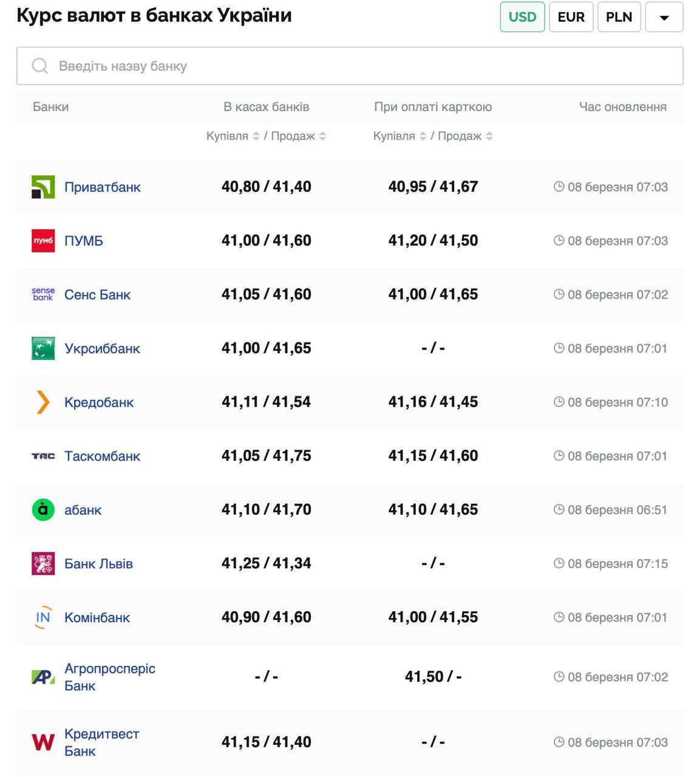Click the Банк Львів lion logo

(43, 563)
